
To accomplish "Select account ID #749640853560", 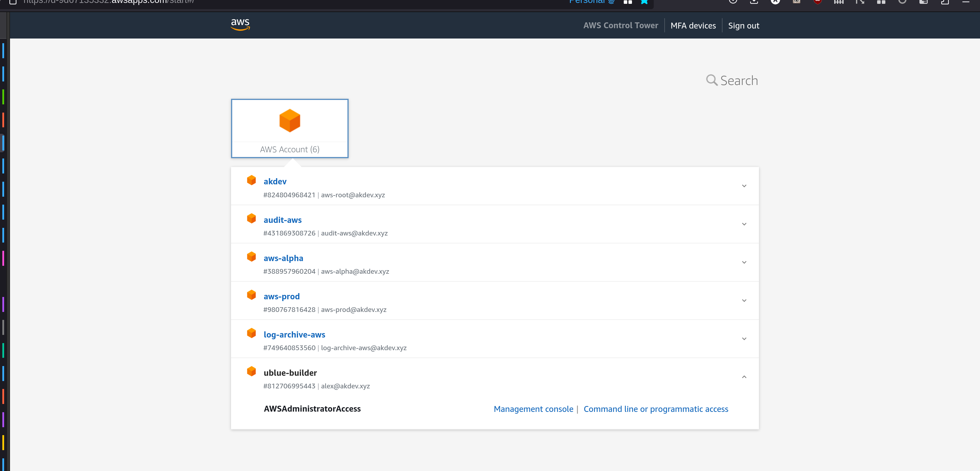I will click(x=289, y=348).
